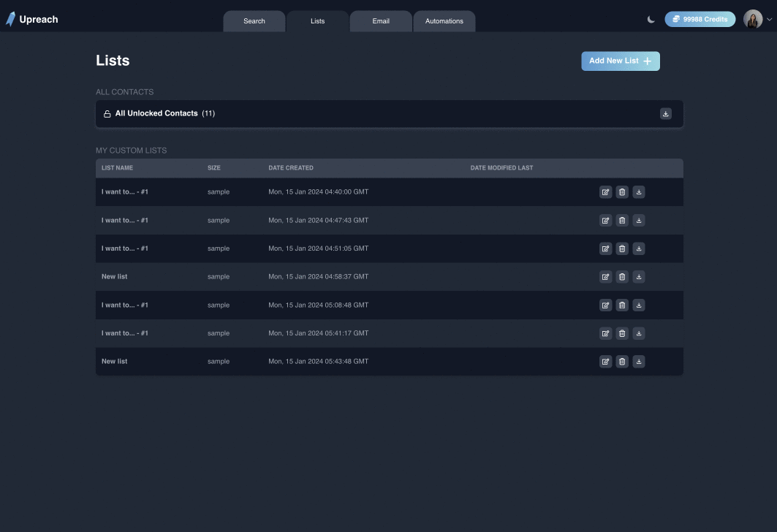Sort by the DATE CREATED column header
Screen dimensions: 777x532
(x=291, y=168)
